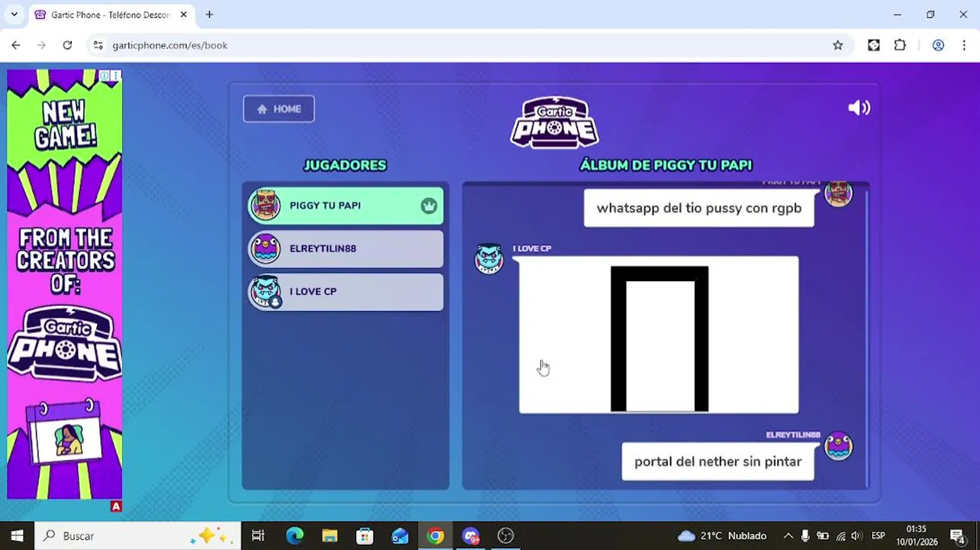Reload the current page
The height and width of the screenshot is (550, 980).
67,45
